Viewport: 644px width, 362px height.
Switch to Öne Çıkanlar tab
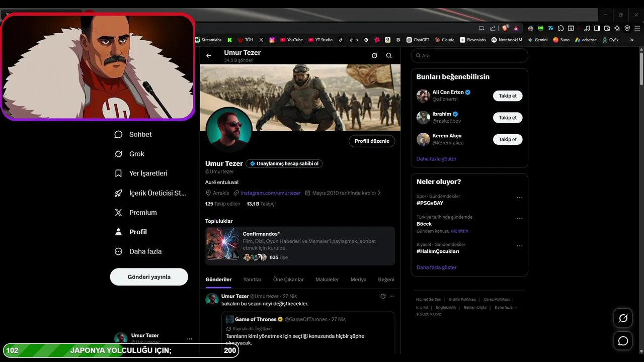[x=288, y=280]
